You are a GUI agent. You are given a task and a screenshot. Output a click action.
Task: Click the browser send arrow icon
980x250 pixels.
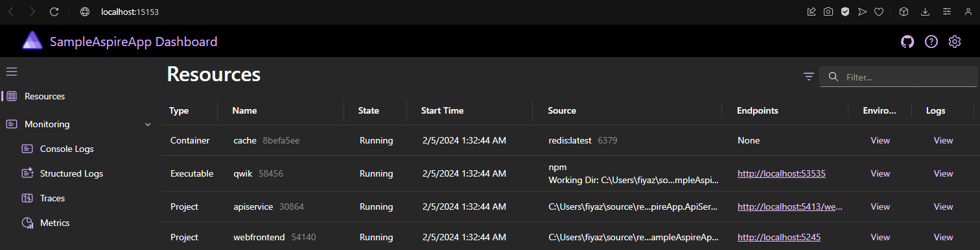coord(862,12)
